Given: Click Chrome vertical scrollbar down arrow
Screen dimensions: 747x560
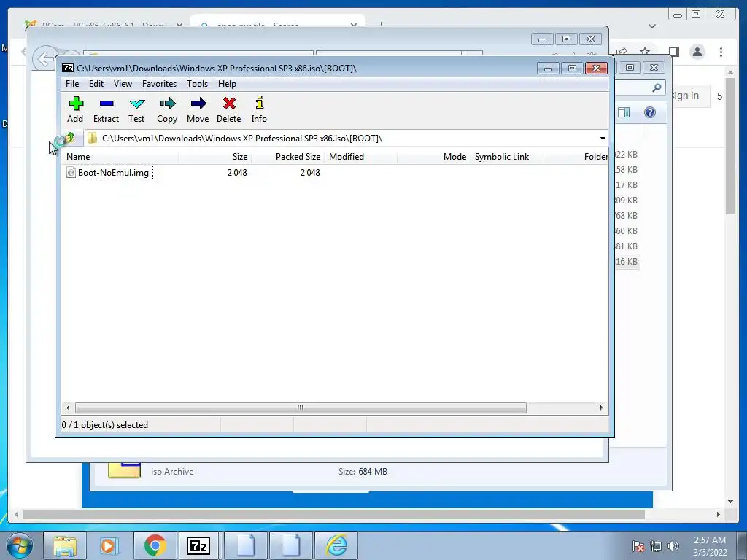Looking at the screenshot, I should pyautogui.click(x=731, y=502).
